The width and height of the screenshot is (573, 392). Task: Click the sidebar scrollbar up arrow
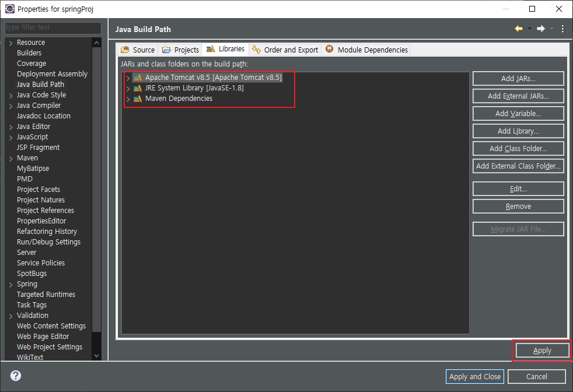(x=96, y=43)
